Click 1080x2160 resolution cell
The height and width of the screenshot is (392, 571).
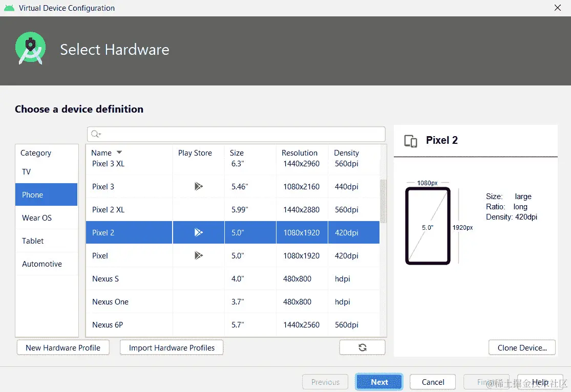301,187
